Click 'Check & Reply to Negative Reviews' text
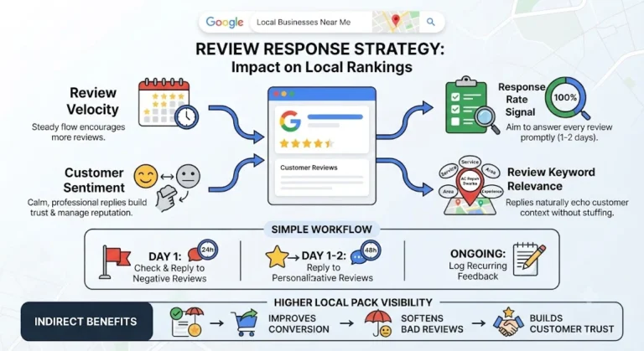Viewport: 644px width, 351px height. (169, 273)
